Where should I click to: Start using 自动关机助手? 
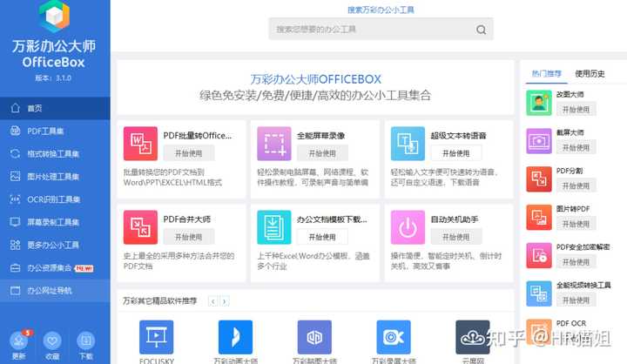[x=456, y=237]
